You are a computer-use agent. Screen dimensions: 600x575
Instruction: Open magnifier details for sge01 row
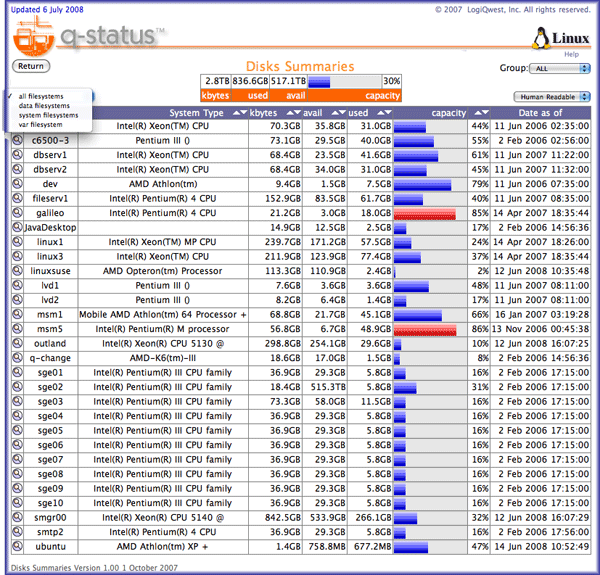click(x=17, y=372)
